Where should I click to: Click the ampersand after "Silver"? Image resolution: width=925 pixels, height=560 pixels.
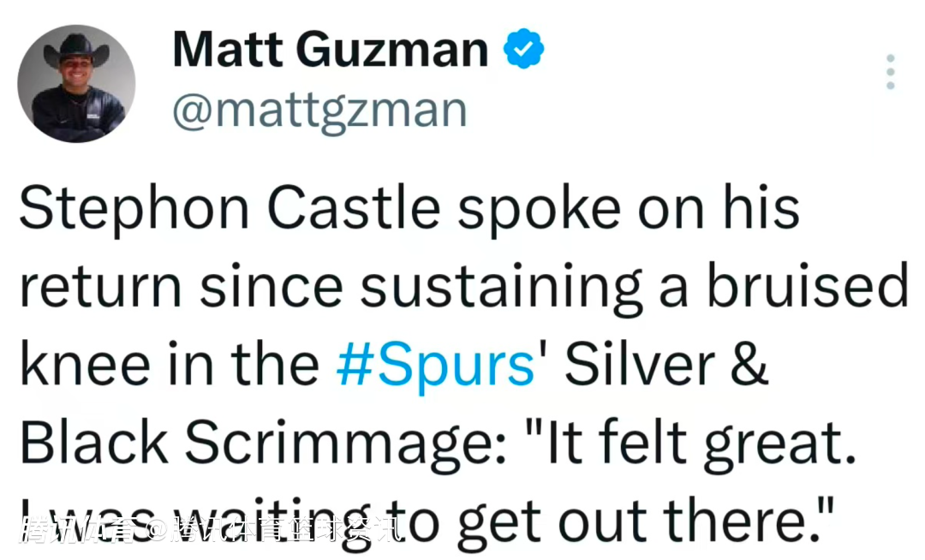click(x=751, y=366)
